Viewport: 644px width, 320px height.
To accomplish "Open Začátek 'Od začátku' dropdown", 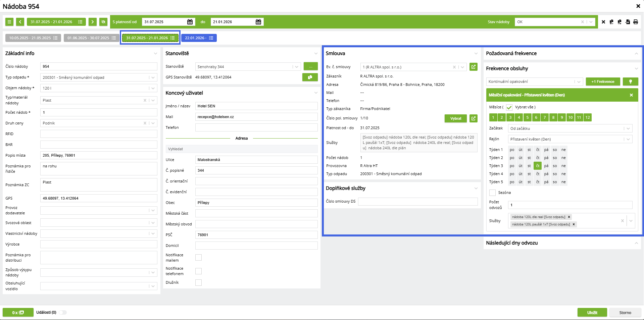I will tap(628, 128).
